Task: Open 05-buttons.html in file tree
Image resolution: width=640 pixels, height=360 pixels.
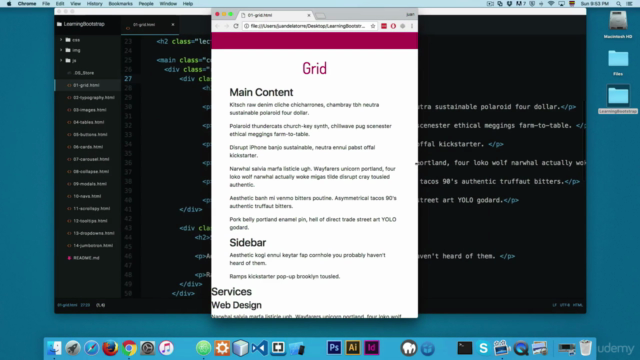Action: 90,134
